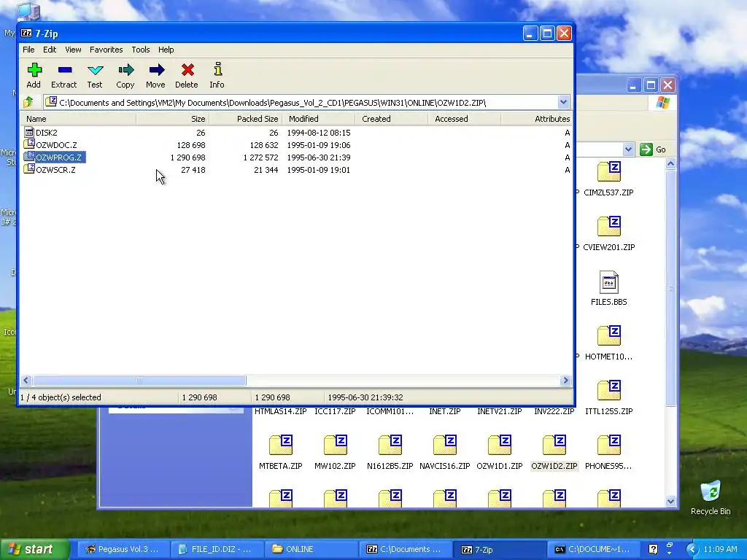Select the DISK2 file icon

[x=29, y=133]
